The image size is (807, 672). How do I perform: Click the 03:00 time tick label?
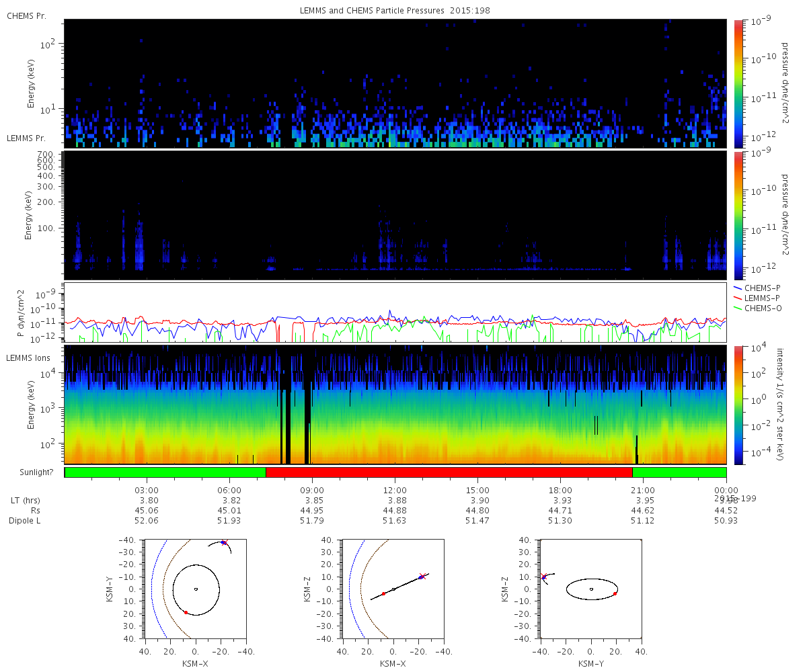(147, 490)
